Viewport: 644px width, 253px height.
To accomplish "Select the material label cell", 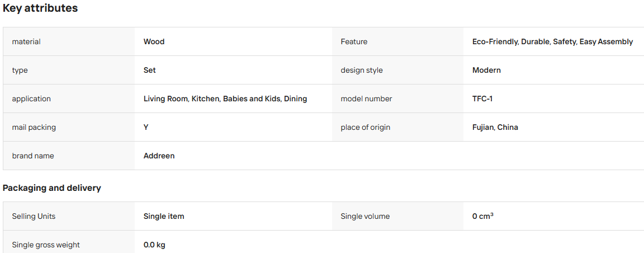I will [x=69, y=41].
